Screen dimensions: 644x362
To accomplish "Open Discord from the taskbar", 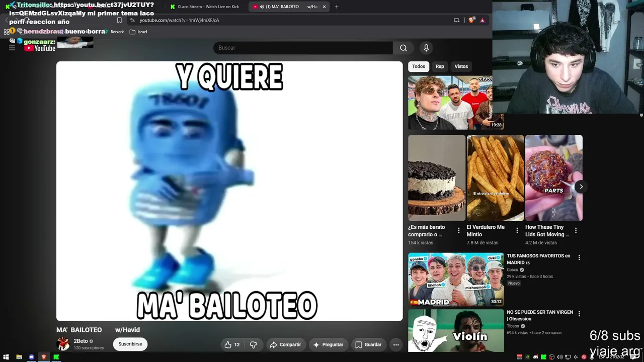I will pos(31,357).
